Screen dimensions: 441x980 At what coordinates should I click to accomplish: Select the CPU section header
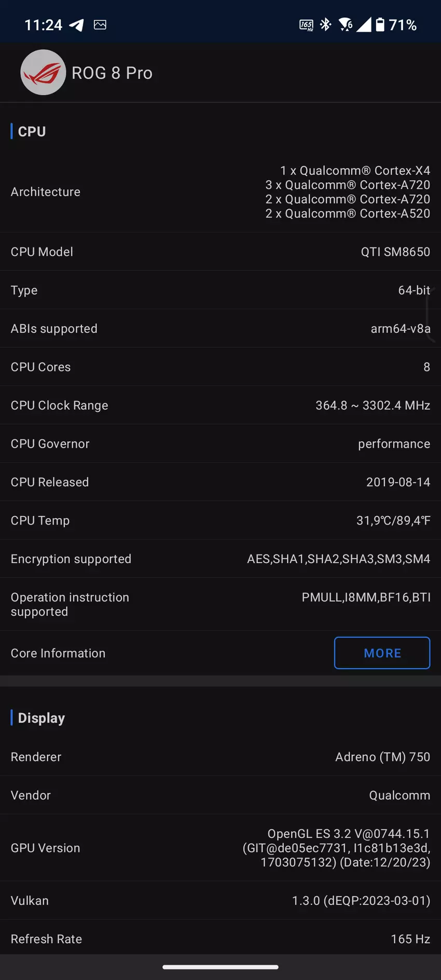32,132
